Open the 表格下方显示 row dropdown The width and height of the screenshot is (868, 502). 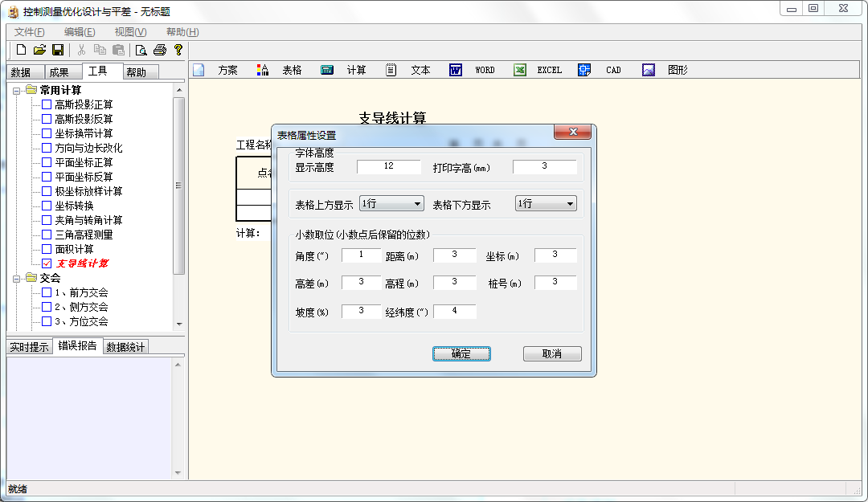[546, 204]
